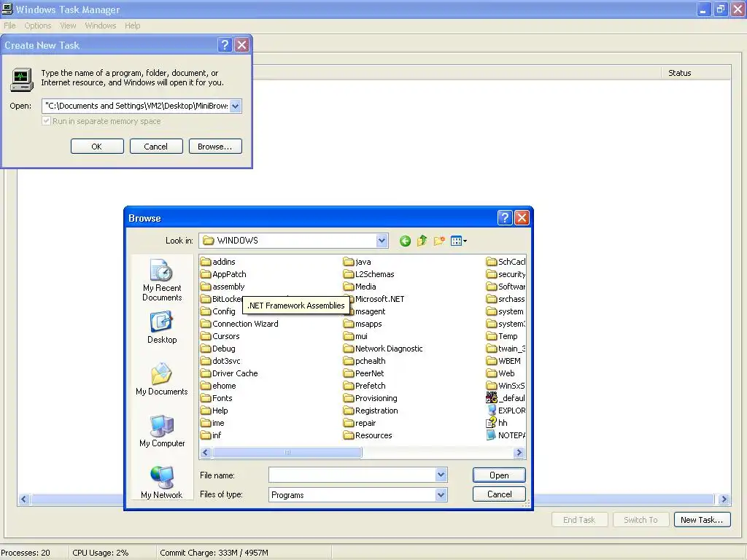Screen dimensions: 747x560
Task: Go back using the green arrow in Browse
Action: point(405,241)
